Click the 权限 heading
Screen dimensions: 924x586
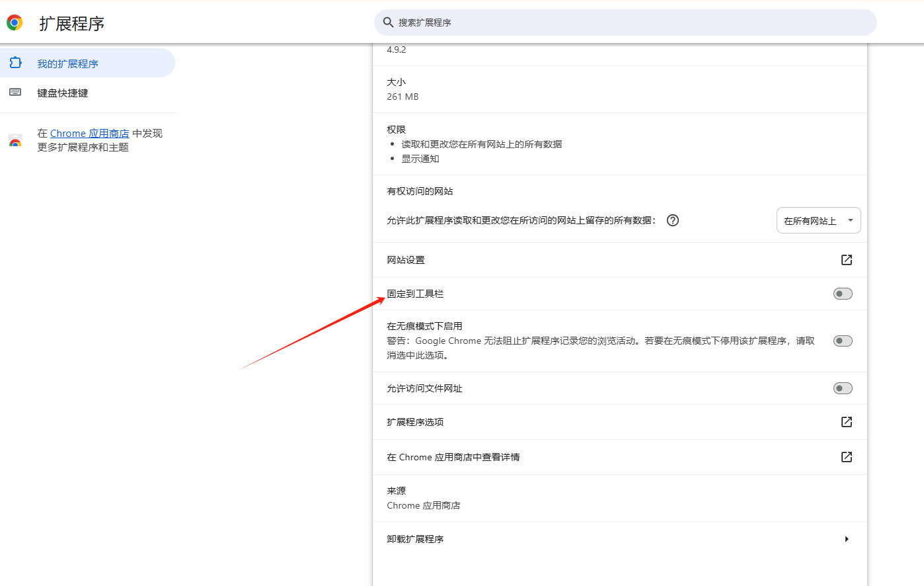tap(396, 130)
